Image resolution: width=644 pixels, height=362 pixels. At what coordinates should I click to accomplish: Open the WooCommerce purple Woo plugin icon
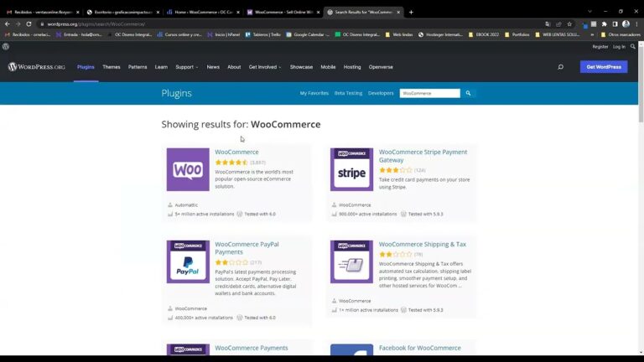tap(188, 169)
